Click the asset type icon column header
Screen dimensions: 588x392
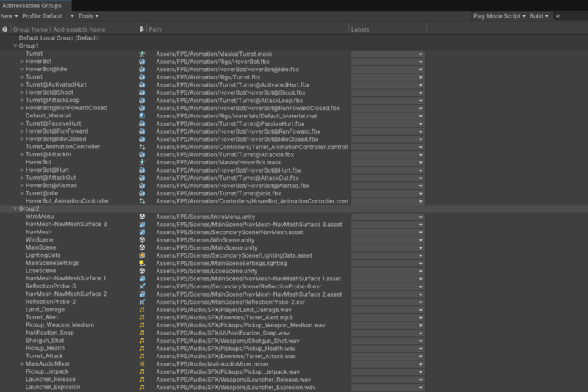142,29
